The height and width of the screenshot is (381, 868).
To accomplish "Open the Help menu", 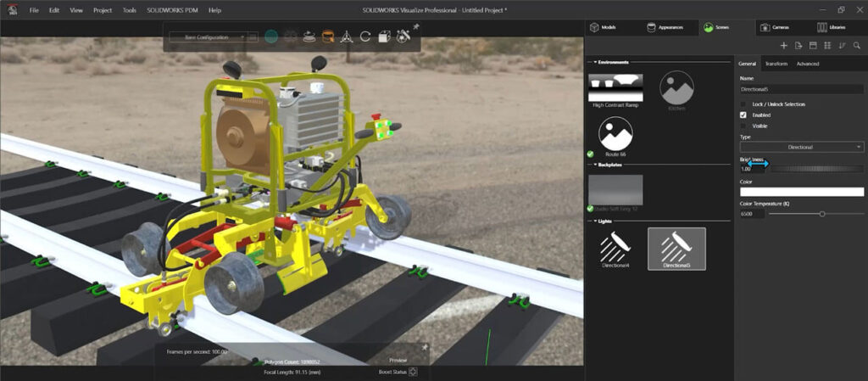I will tap(214, 10).
